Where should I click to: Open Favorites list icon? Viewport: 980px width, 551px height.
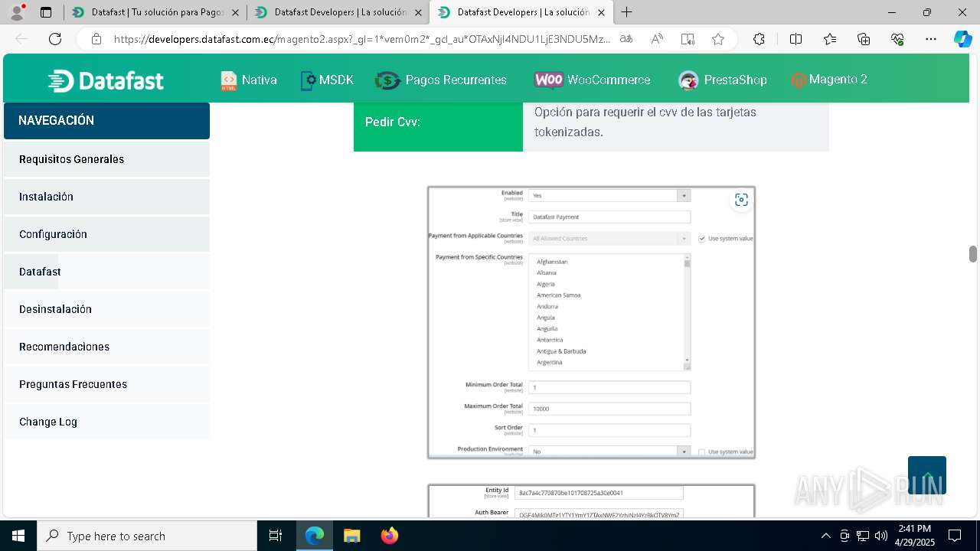[x=830, y=39]
